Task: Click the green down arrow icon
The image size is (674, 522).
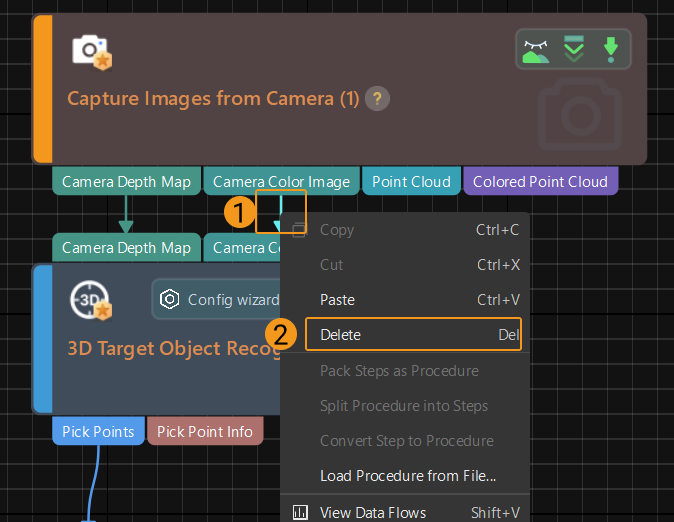Action: 609,49
